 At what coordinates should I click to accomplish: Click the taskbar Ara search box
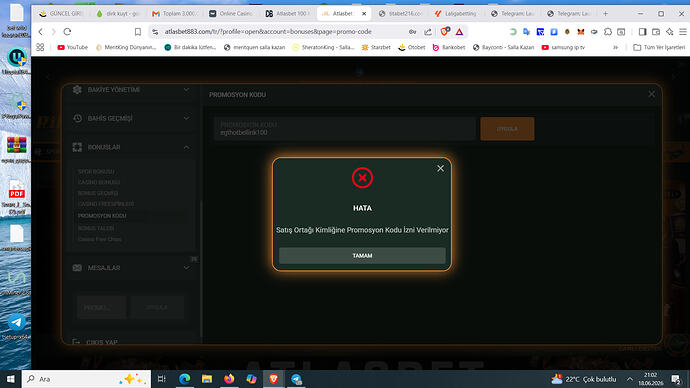(86, 379)
